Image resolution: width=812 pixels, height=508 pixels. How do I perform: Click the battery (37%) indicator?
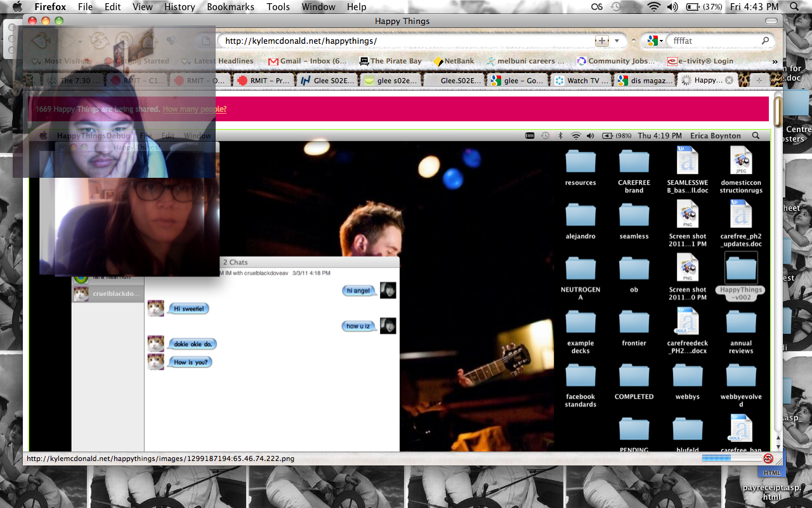[x=703, y=7]
